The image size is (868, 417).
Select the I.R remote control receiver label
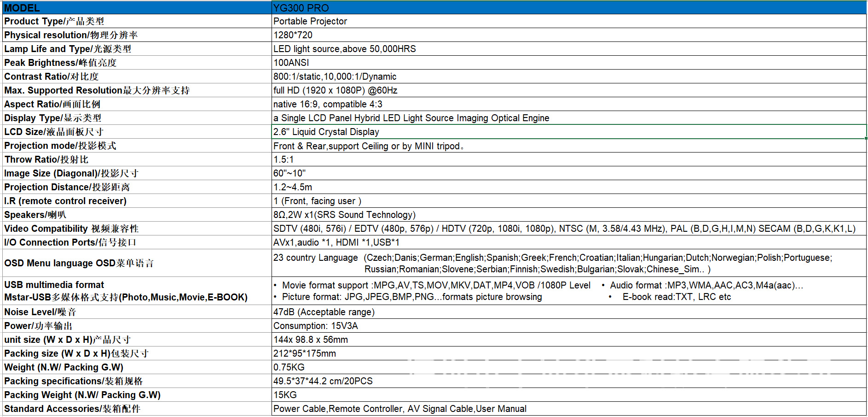coord(137,201)
